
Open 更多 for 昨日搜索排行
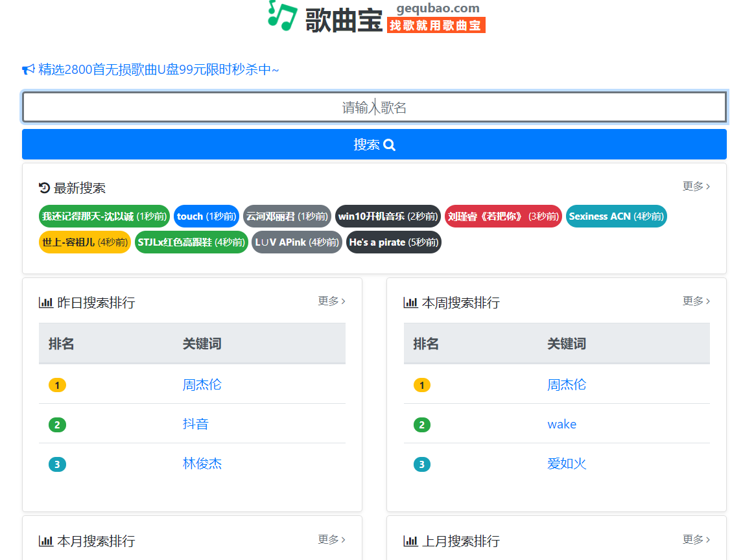[331, 301]
